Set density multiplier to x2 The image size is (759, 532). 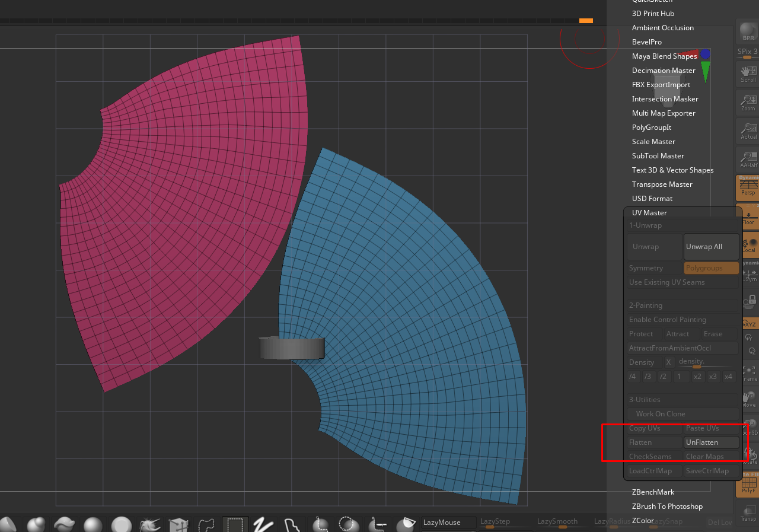click(x=697, y=377)
